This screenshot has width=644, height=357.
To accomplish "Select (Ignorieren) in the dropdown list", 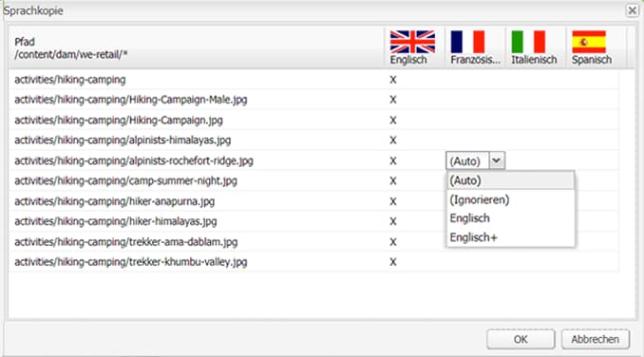I will coord(510,199).
